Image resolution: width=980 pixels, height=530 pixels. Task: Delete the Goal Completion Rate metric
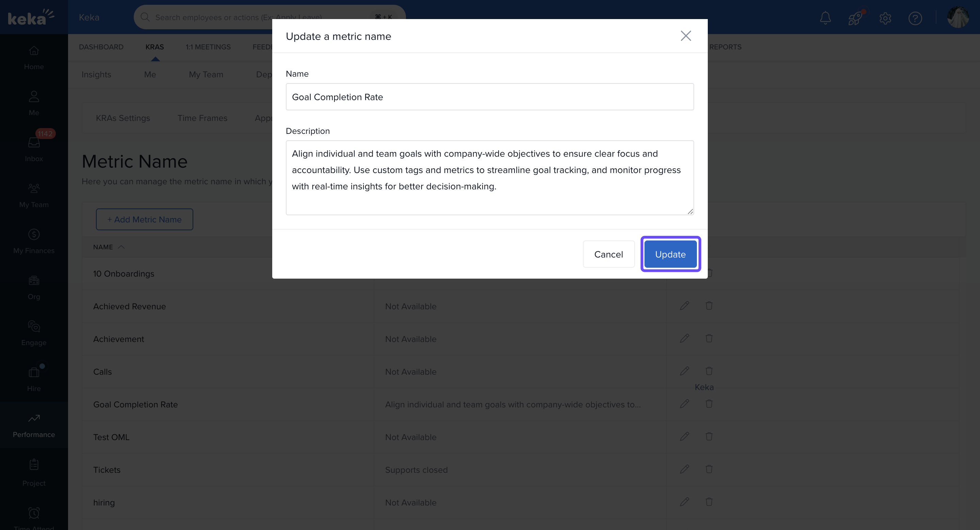[709, 404]
